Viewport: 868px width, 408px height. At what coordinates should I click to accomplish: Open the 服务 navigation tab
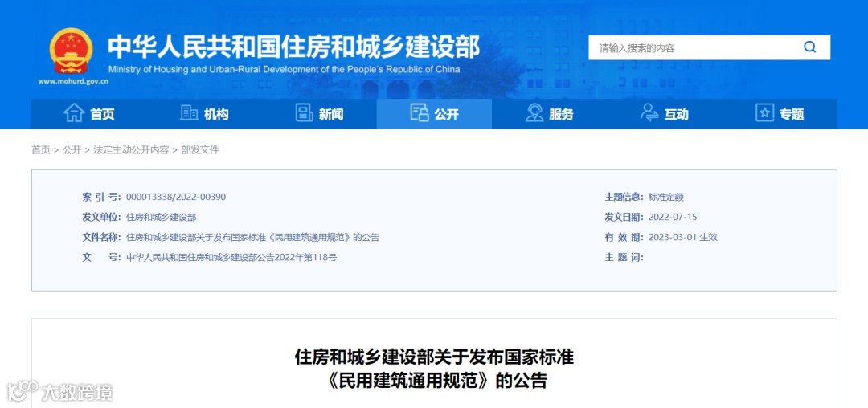(549, 114)
